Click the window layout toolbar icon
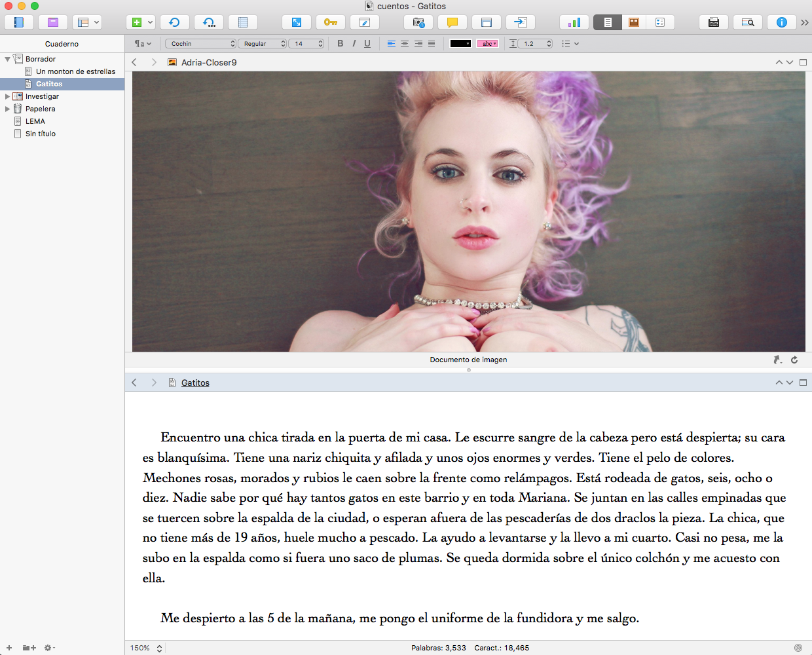Viewport: 812px width, 655px height. [487, 22]
